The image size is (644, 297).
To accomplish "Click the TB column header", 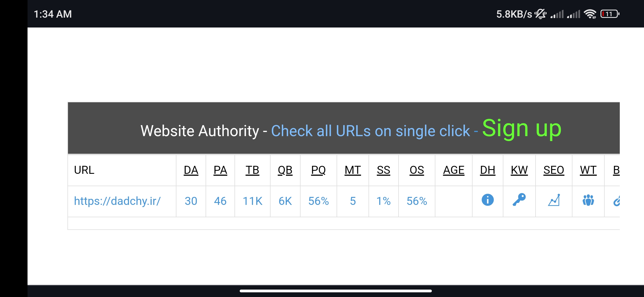I will (252, 170).
